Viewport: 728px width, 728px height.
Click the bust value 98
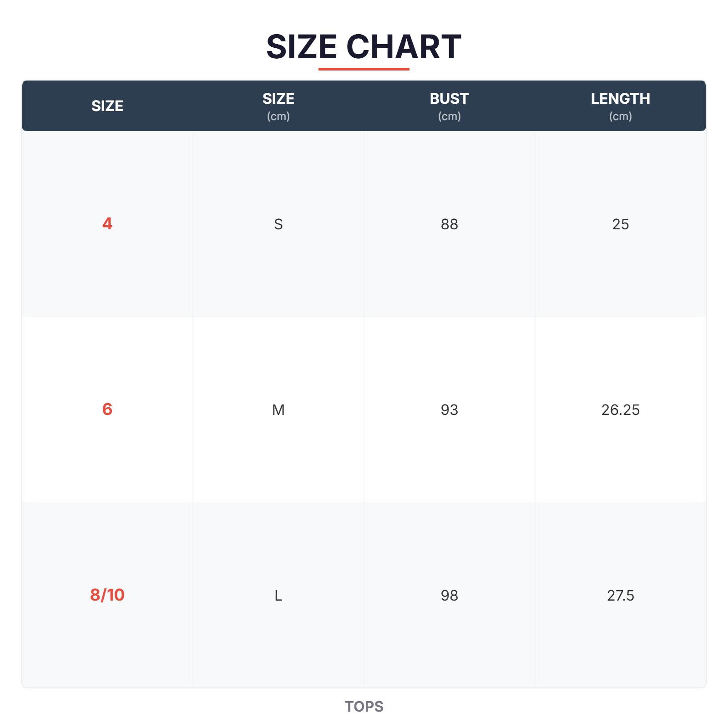[449, 596]
